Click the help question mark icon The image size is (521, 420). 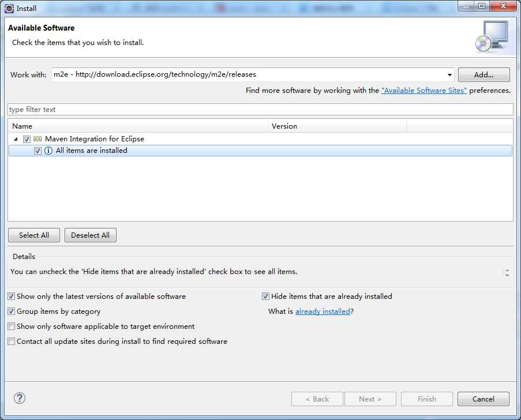(20, 398)
